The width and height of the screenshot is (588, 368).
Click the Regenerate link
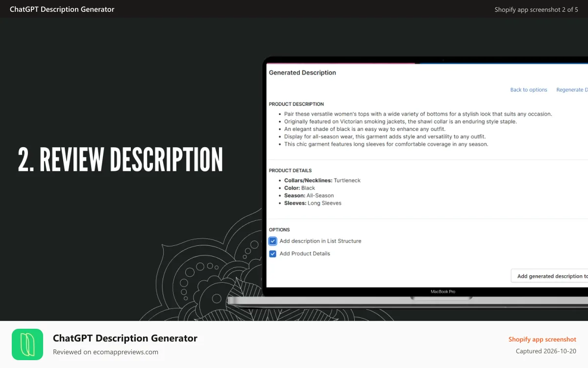click(x=572, y=90)
